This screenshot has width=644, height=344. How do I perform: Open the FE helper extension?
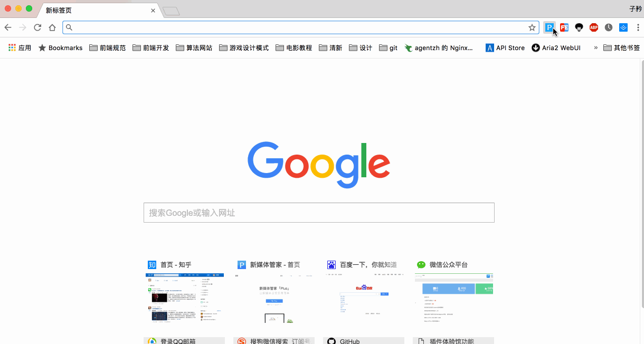tap(564, 27)
